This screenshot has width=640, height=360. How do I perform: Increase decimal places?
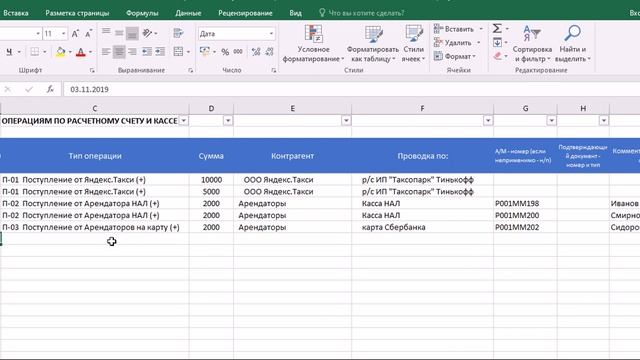point(256,52)
